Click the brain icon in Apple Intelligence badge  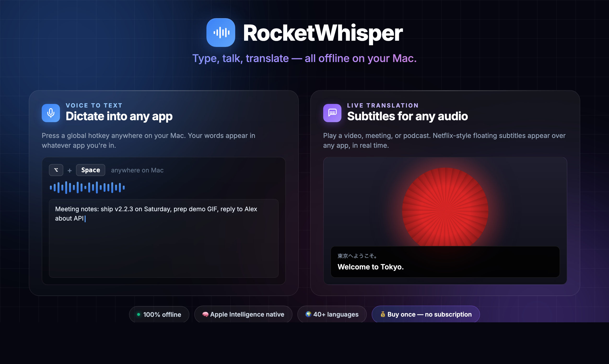coord(206,314)
